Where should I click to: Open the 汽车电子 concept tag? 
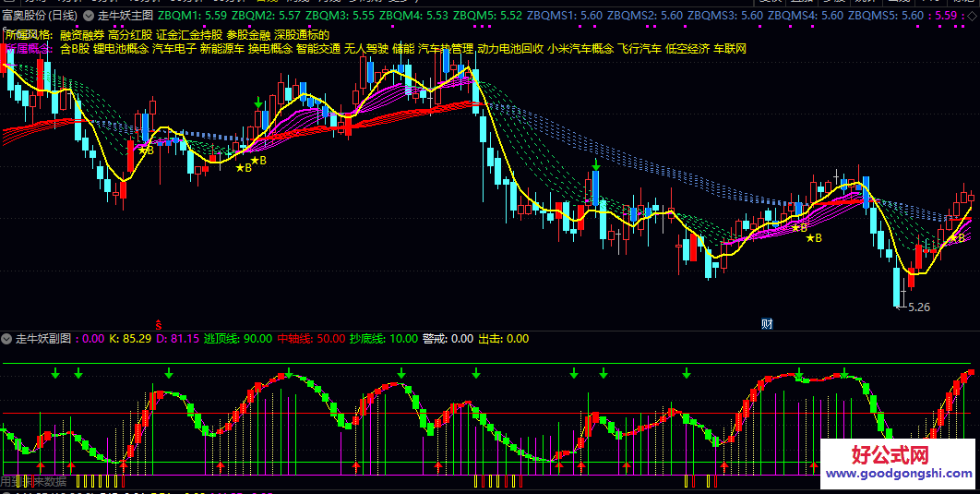174,49
